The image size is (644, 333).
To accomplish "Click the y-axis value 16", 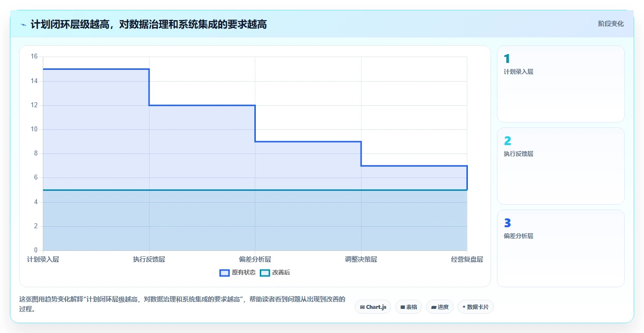I will [34, 57].
